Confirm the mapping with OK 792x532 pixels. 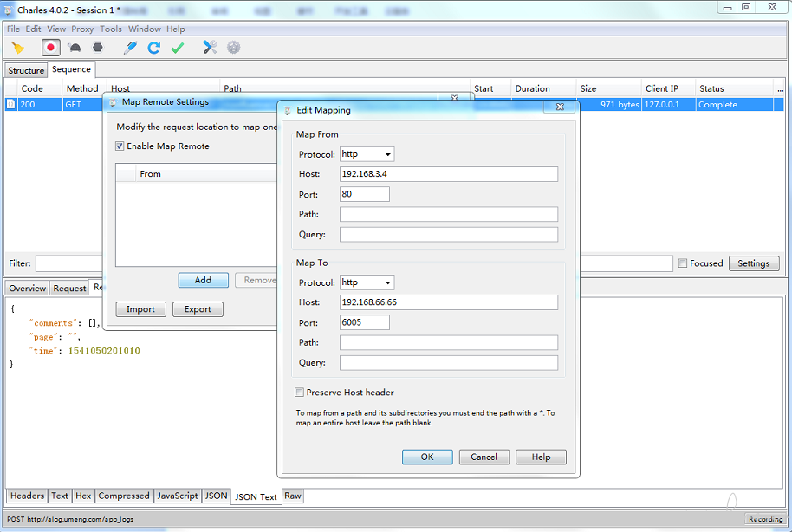click(x=427, y=457)
